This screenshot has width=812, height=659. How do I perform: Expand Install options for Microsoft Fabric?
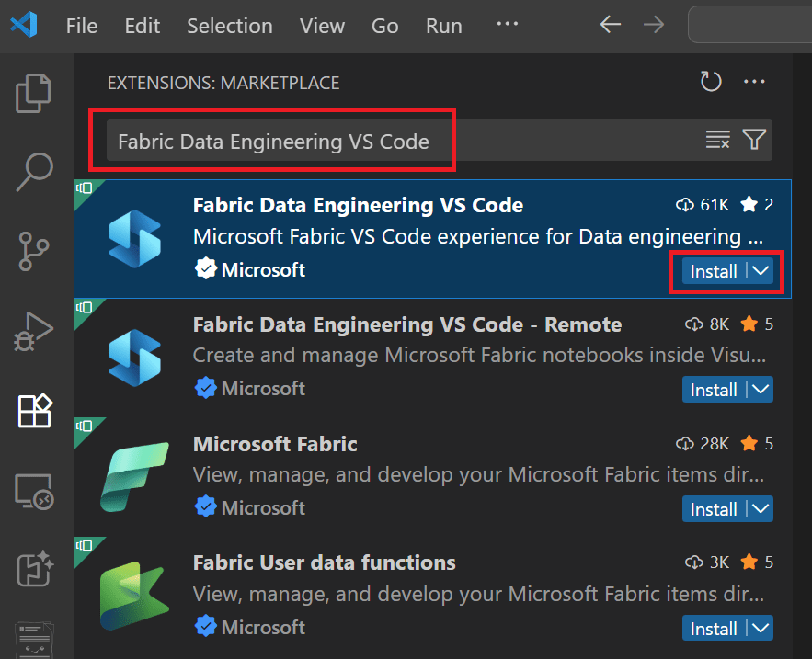point(761,508)
